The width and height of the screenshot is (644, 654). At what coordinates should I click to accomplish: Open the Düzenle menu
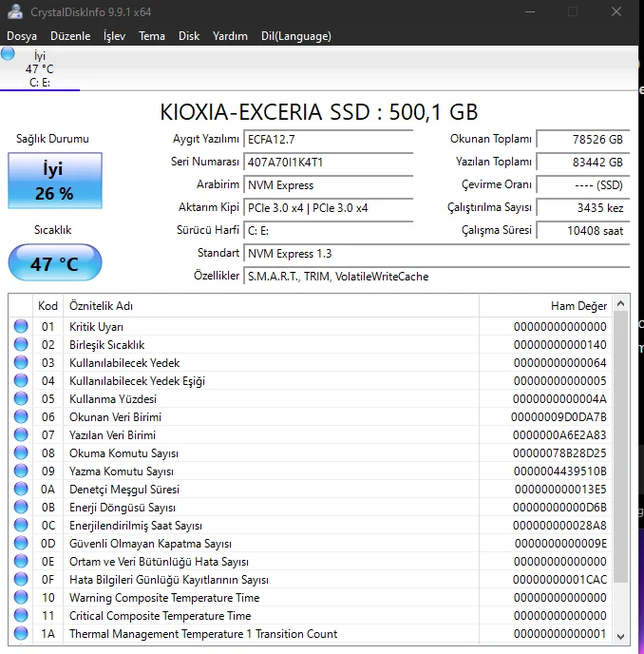point(70,36)
